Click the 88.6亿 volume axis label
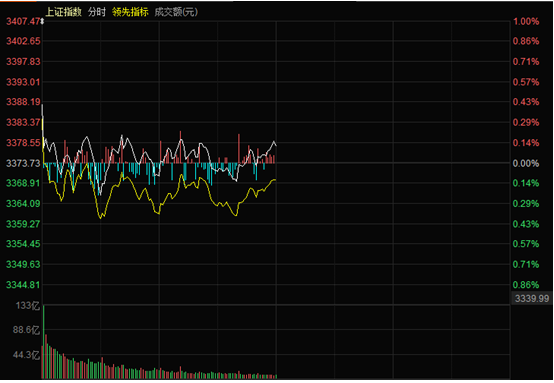The height and width of the screenshot is (383, 554). [26, 330]
